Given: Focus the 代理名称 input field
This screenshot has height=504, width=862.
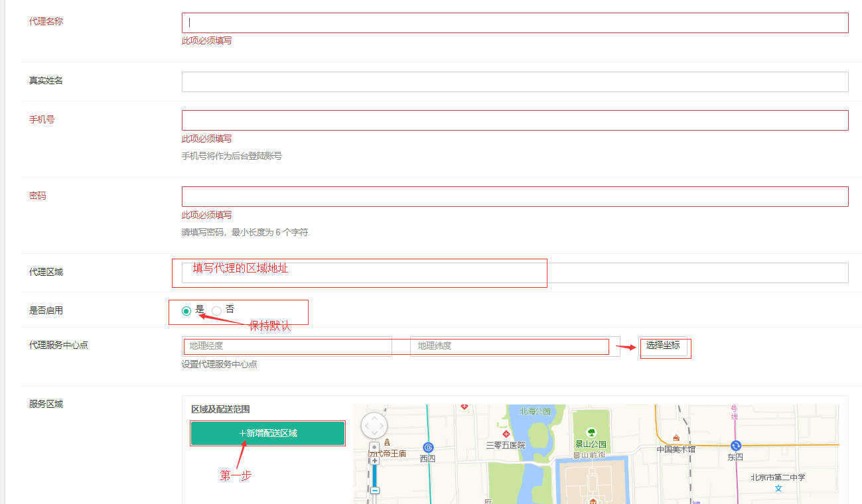Looking at the screenshot, I should 515,23.
